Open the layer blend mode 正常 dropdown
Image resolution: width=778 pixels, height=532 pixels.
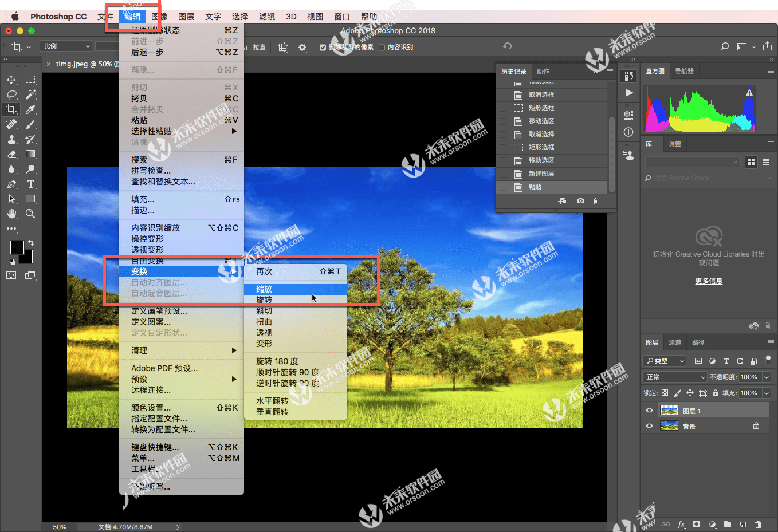[675, 377]
